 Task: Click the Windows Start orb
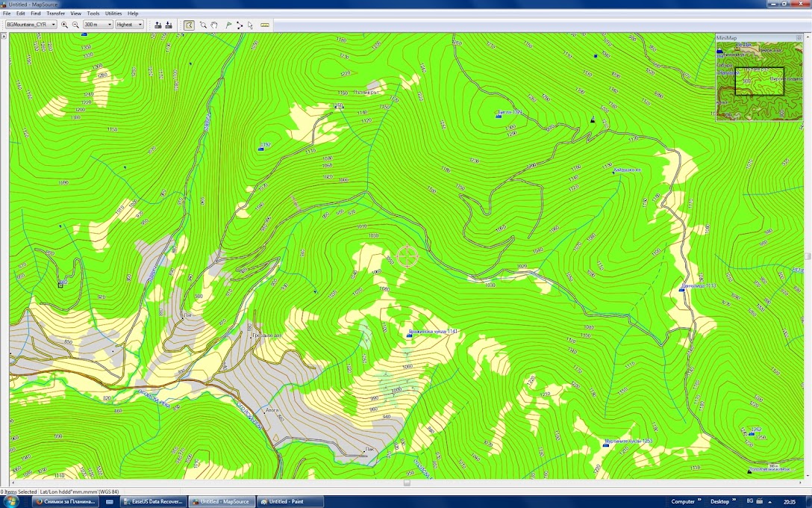(x=11, y=501)
